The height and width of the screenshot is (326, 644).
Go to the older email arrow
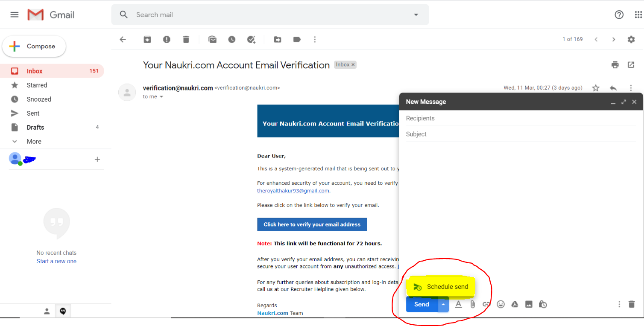(x=614, y=39)
